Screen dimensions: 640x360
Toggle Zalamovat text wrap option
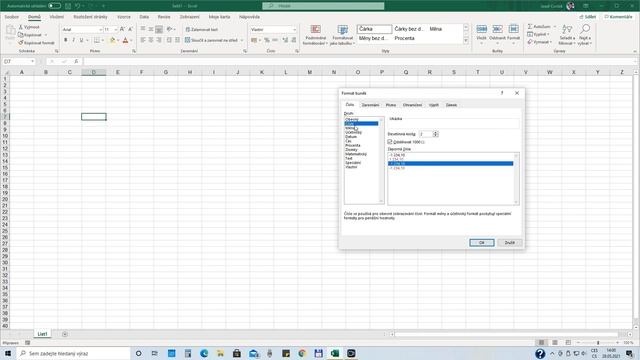202,29
